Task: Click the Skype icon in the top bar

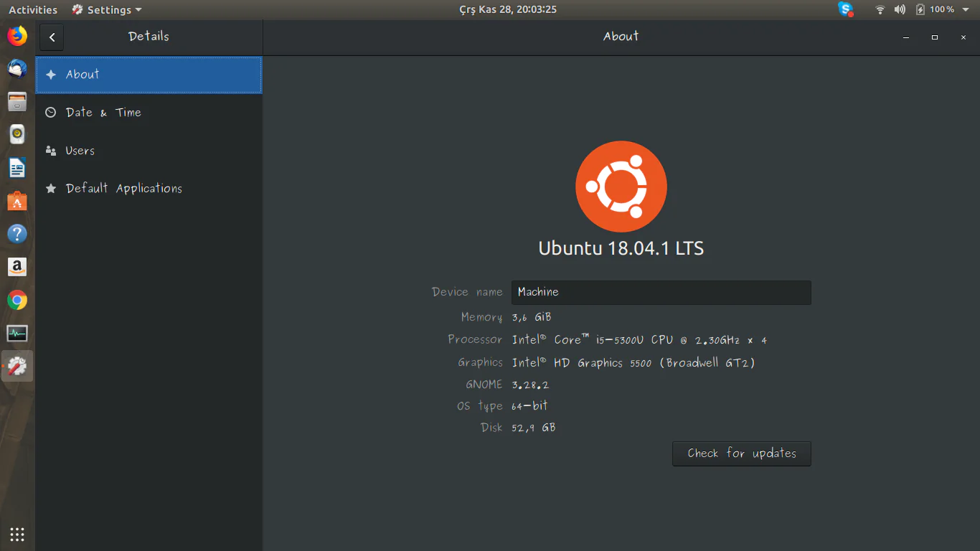Action: 846,9
